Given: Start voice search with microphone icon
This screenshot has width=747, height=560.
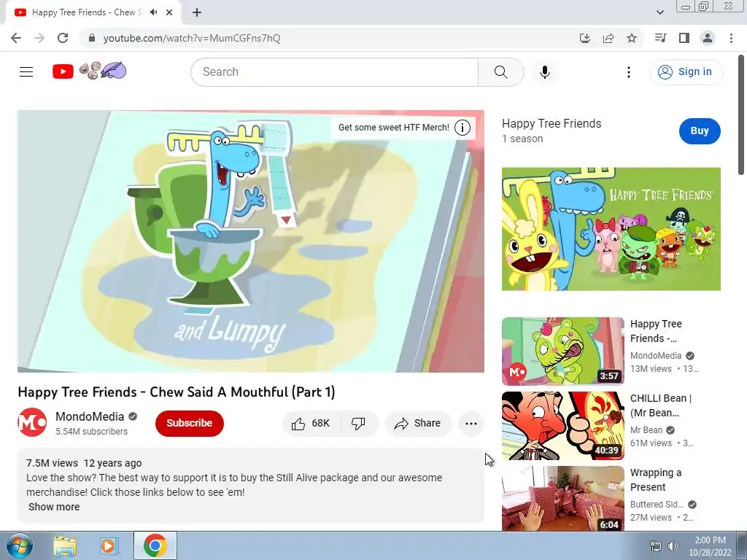Looking at the screenshot, I should (x=544, y=72).
